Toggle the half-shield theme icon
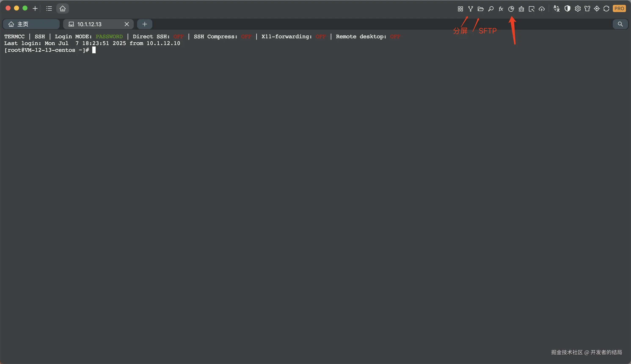Image resolution: width=631 pixels, height=364 pixels. click(567, 9)
